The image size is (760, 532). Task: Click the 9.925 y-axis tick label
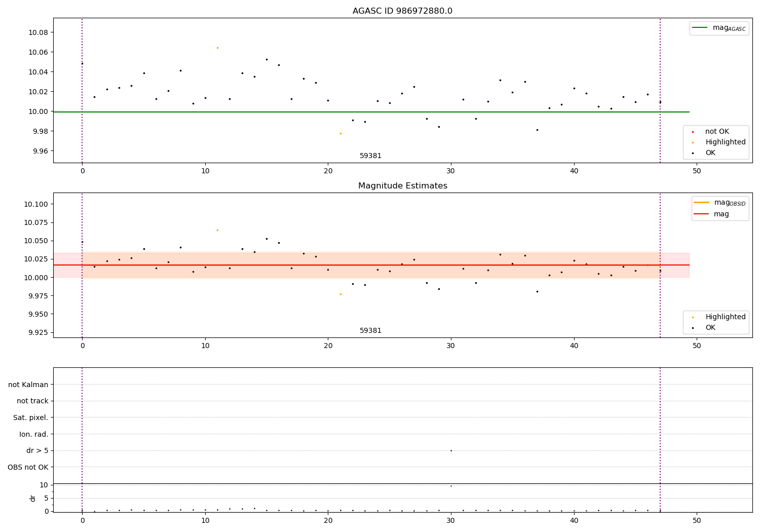click(x=38, y=332)
